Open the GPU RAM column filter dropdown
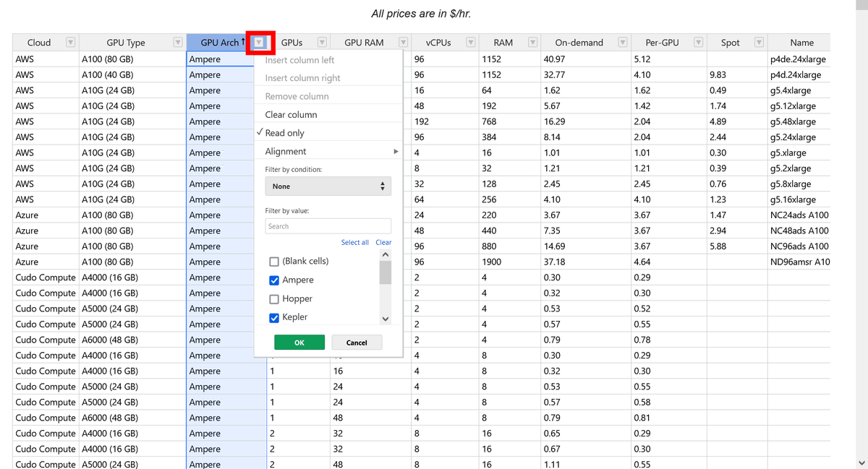 [x=404, y=43]
